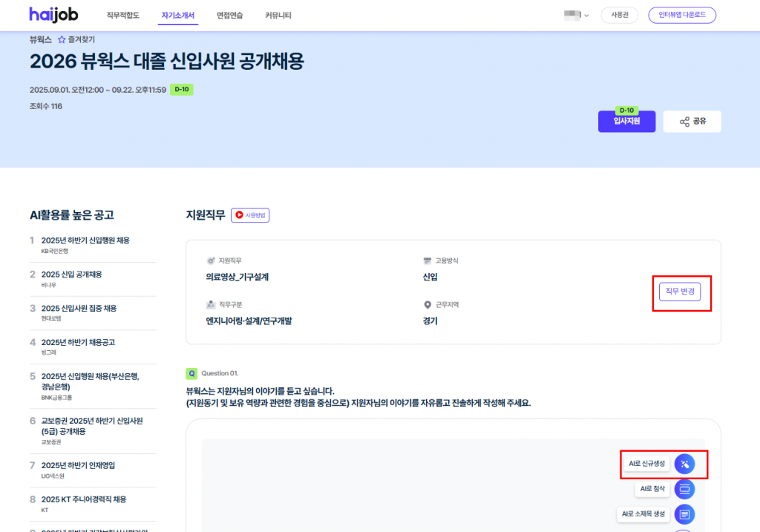The height and width of the screenshot is (532, 760).
Task: Click the 직무 변경 button
Action: [680, 292]
